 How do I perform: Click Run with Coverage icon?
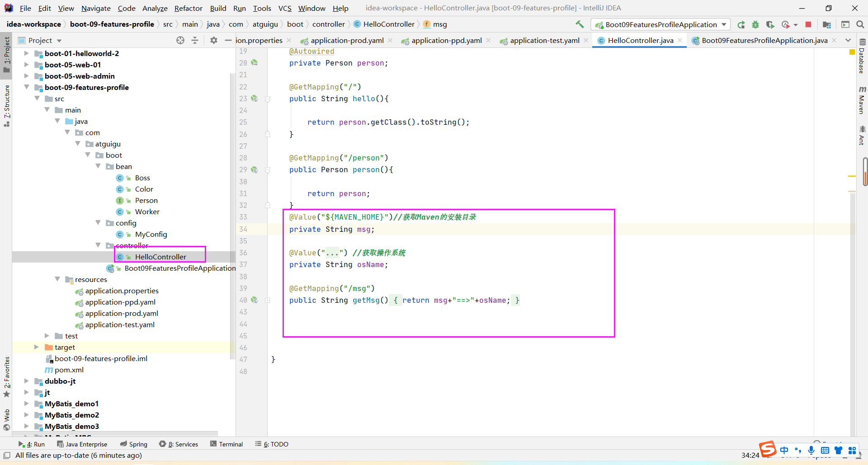(x=770, y=25)
